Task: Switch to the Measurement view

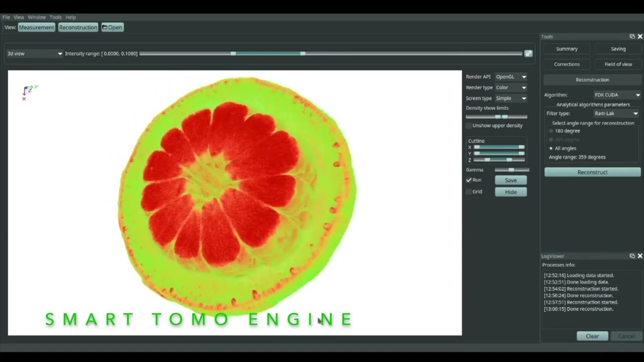Action: (36, 27)
